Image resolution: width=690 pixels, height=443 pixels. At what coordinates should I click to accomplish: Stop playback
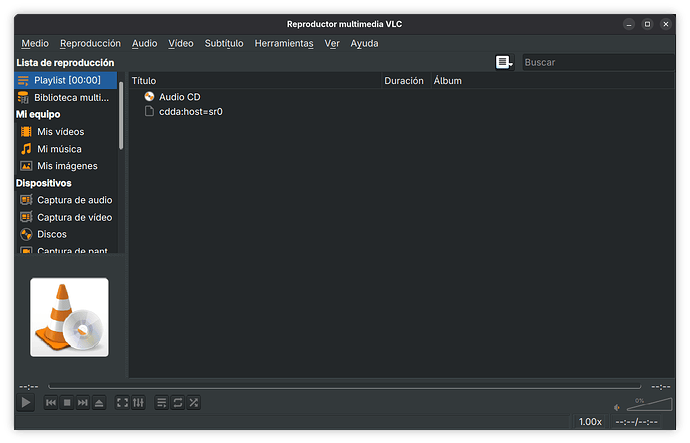(x=67, y=403)
